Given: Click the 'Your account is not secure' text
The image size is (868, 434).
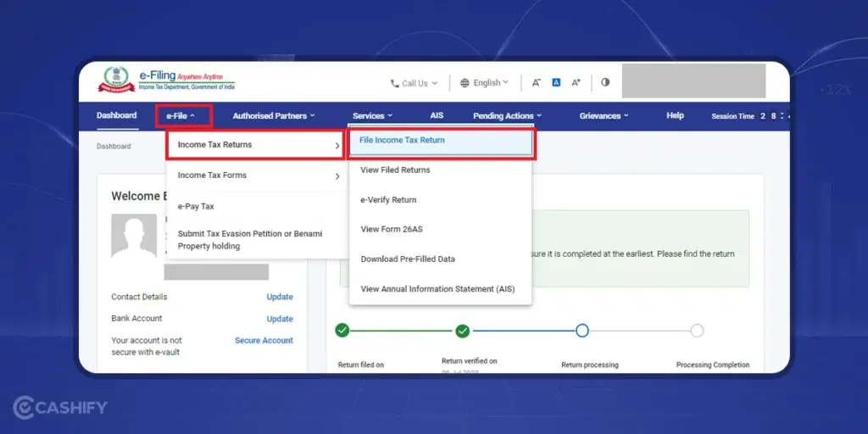Looking at the screenshot, I should pos(147,346).
